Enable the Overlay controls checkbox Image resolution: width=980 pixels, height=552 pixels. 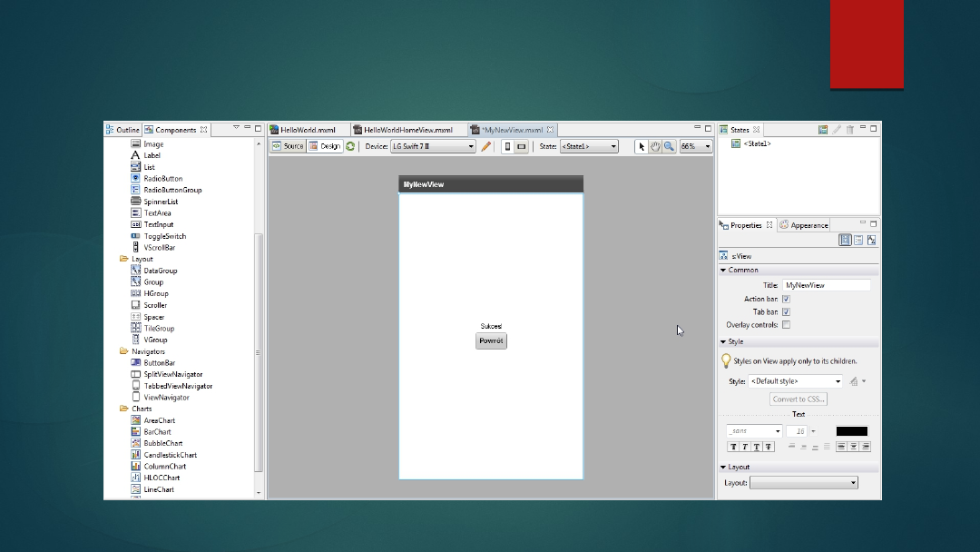tap(786, 324)
